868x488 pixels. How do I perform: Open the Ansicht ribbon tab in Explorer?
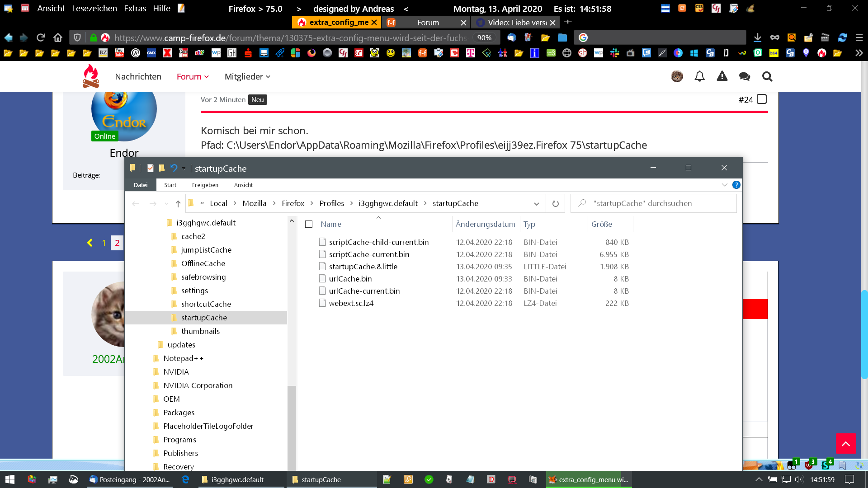pos(243,185)
